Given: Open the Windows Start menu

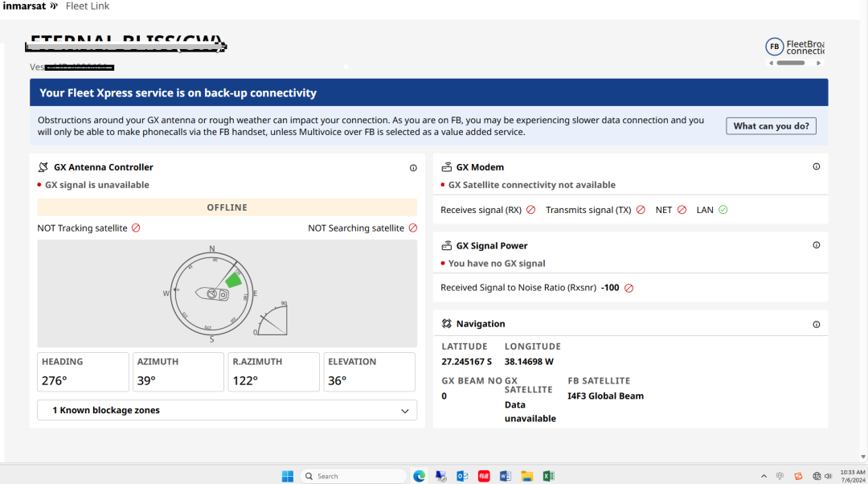Looking at the screenshot, I should point(287,476).
